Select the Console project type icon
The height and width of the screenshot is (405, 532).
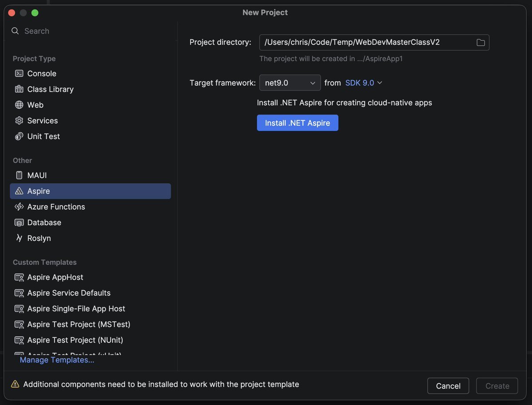coord(19,74)
